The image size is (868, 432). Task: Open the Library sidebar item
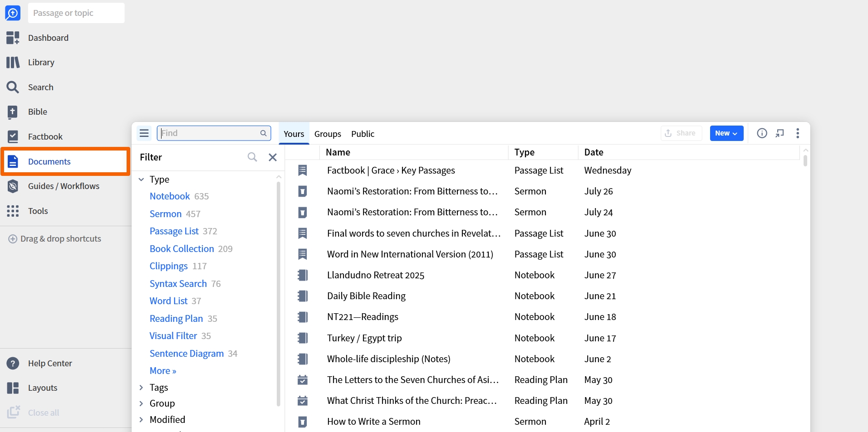click(41, 62)
